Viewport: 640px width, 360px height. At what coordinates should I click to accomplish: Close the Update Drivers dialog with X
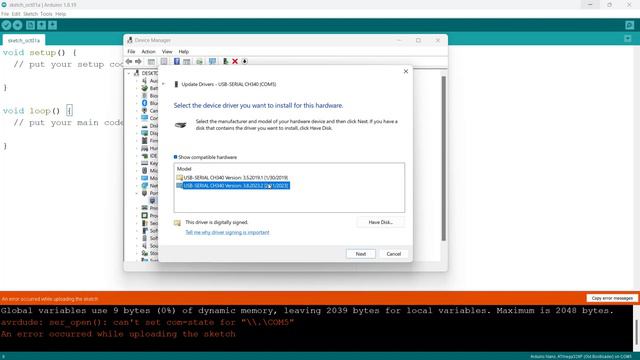pyautogui.click(x=406, y=71)
